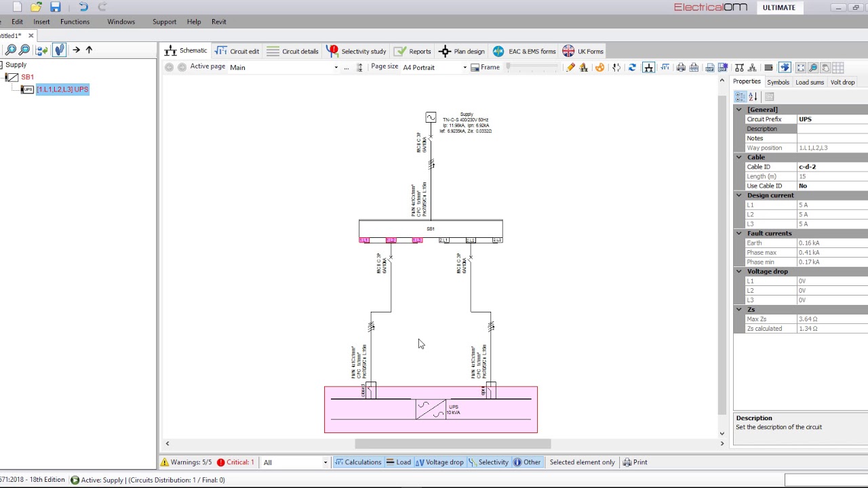Switch to the Selectivity study tab
Viewport: 868px width, 488px height.
click(356, 51)
